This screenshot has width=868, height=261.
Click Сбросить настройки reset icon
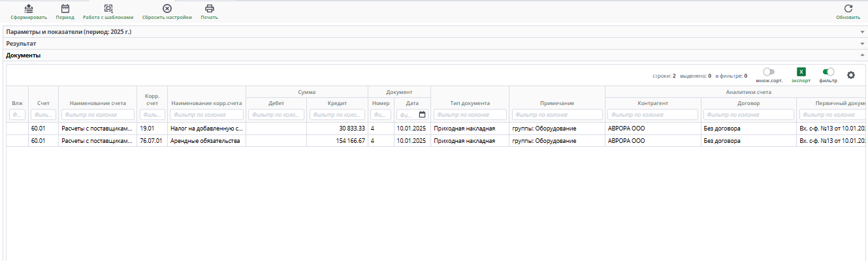click(x=167, y=9)
